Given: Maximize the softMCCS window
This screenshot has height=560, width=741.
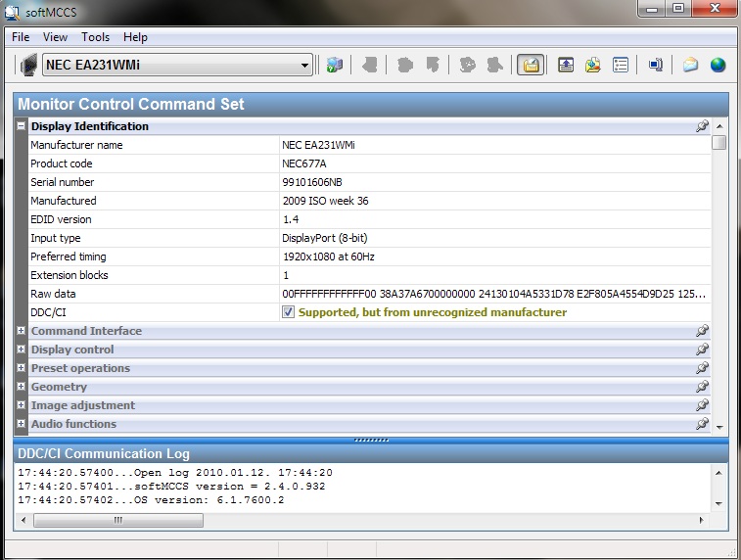Looking at the screenshot, I should pyautogui.click(x=678, y=9).
